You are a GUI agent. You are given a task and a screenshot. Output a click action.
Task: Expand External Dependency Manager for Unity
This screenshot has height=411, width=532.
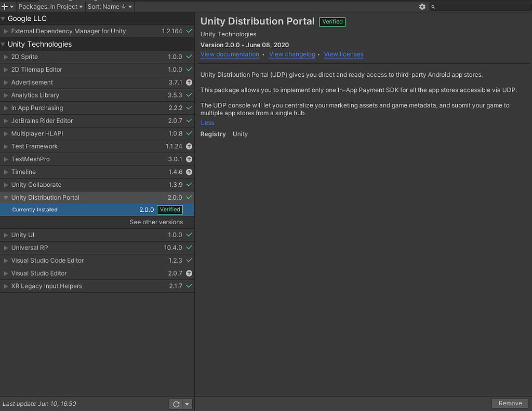tap(7, 31)
